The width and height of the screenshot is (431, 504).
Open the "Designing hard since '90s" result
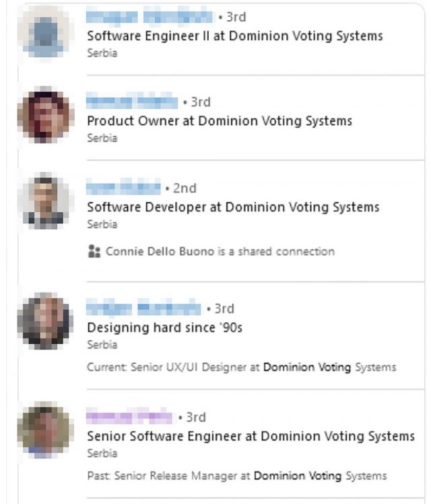(x=164, y=328)
